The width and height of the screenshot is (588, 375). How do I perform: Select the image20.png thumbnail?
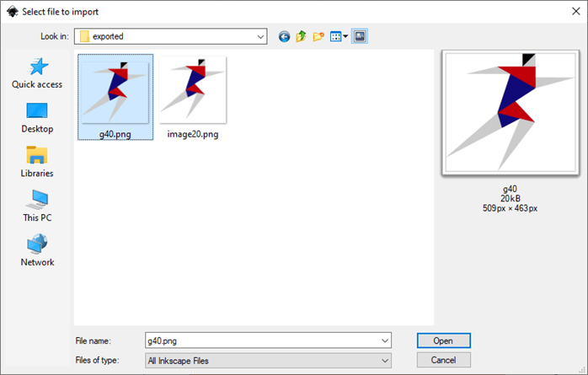click(x=193, y=90)
